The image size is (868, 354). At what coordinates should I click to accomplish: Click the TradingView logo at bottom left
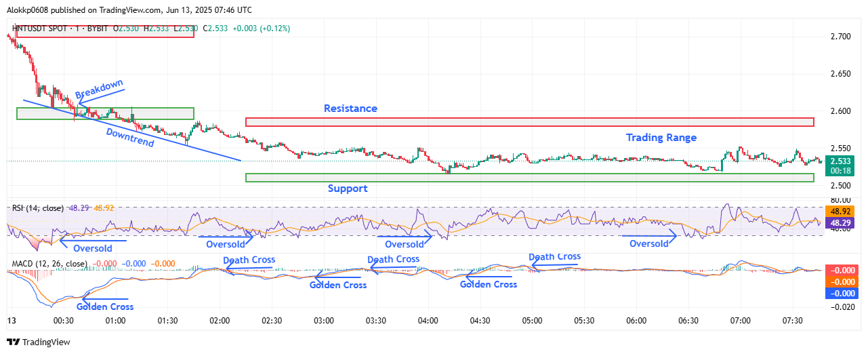(38, 342)
